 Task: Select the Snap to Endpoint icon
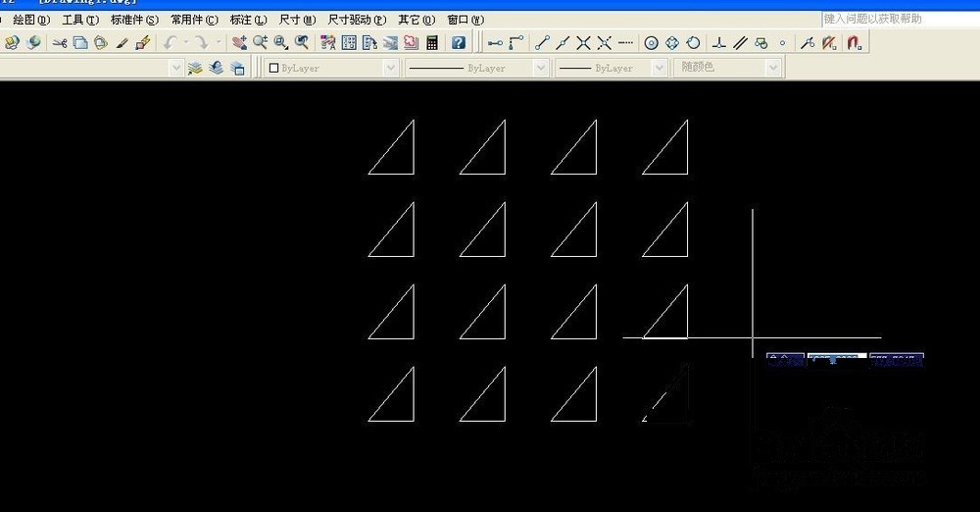point(543,43)
